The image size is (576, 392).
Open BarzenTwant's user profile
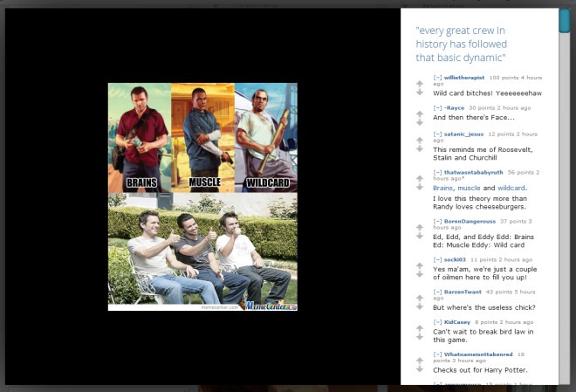point(463,292)
